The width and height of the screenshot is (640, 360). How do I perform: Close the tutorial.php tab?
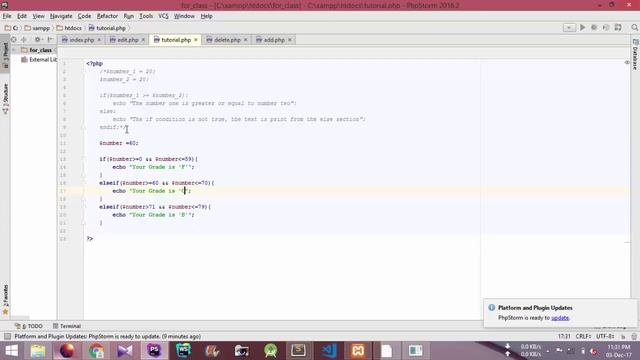click(x=196, y=40)
